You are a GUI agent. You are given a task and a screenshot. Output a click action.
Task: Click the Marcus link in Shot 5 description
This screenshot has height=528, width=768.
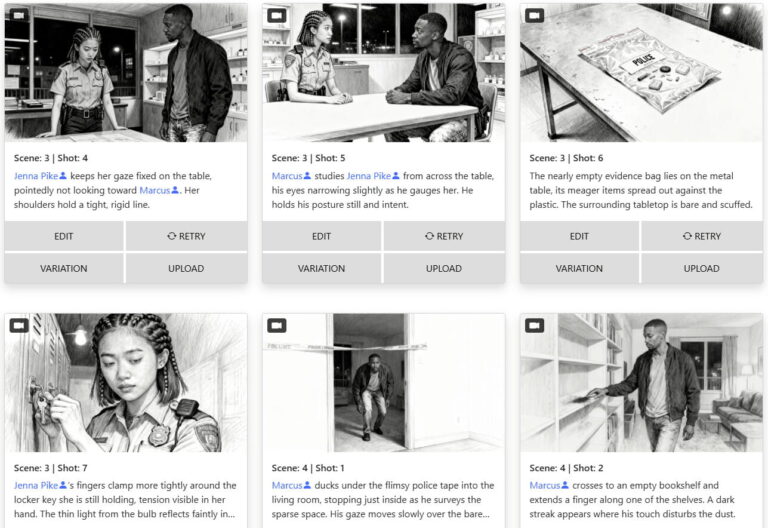tap(290, 176)
